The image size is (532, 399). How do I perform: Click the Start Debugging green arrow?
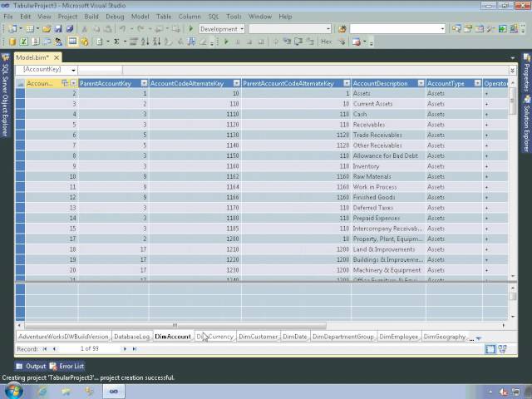[191, 29]
